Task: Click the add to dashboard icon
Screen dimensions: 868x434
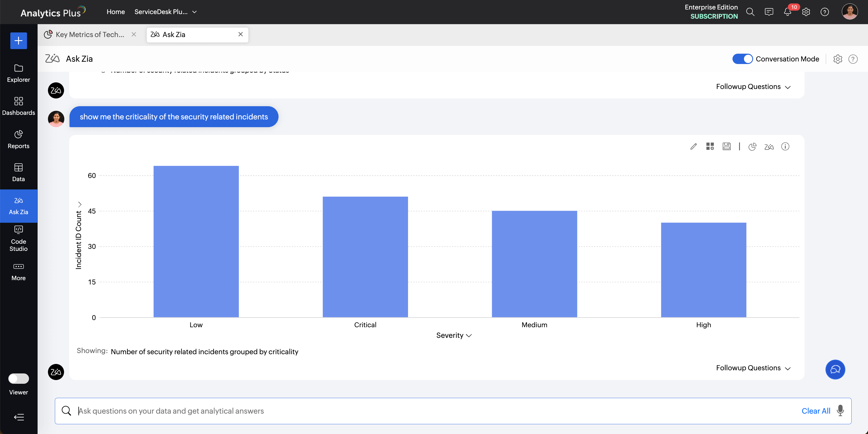Action: pos(710,147)
